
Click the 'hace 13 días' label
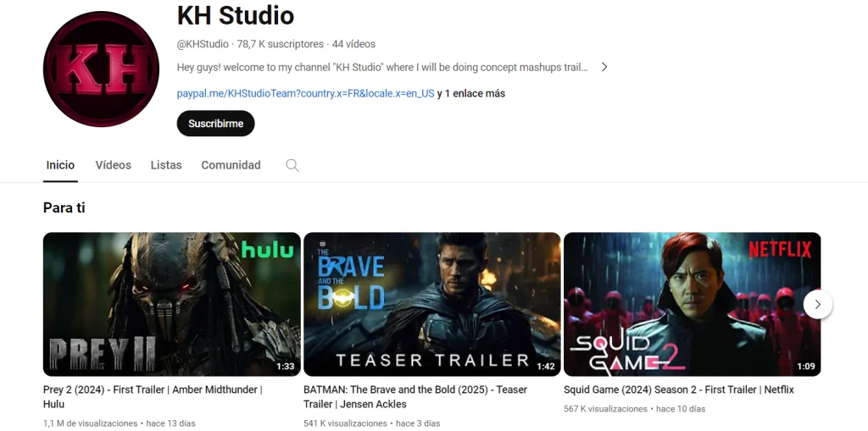(171, 423)
